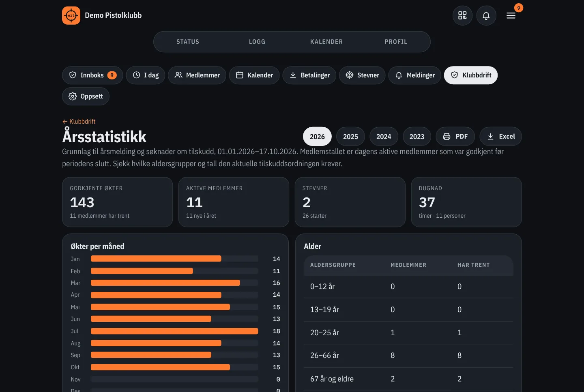Click the 67 år og eldre row

409,379
